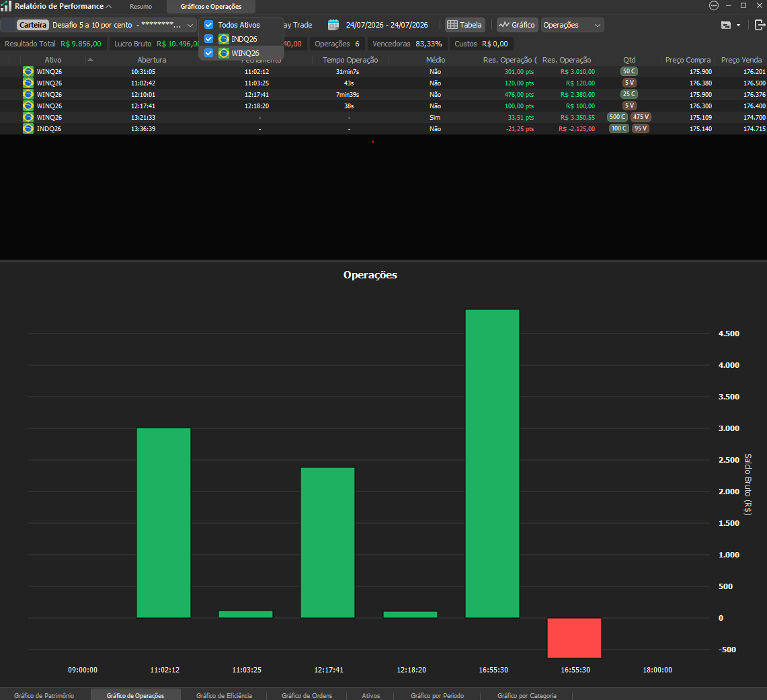Switch to the Resumo tab
Viewport: 767px width, 700px height.
(x=141, y=6)
